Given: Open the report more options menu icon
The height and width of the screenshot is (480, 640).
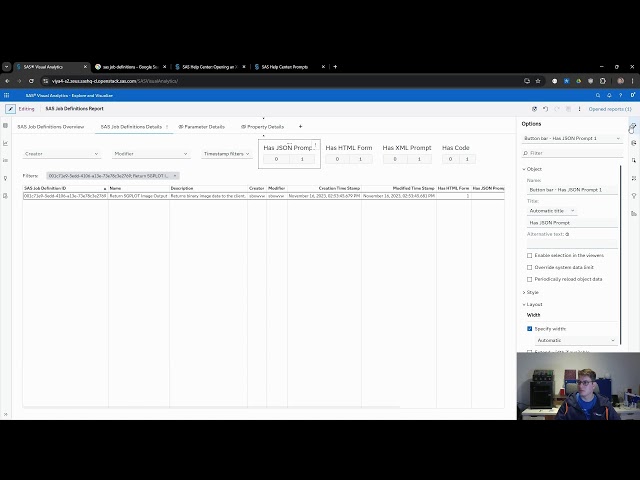Looking at the screenshot, I should 579,109.
